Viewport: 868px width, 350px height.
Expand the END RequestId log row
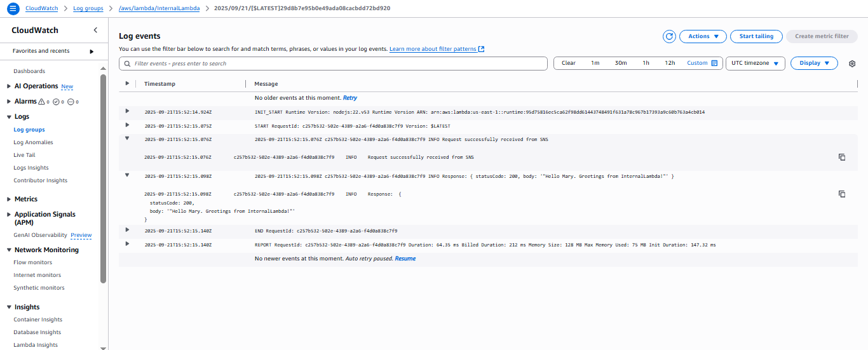[127, 230]
